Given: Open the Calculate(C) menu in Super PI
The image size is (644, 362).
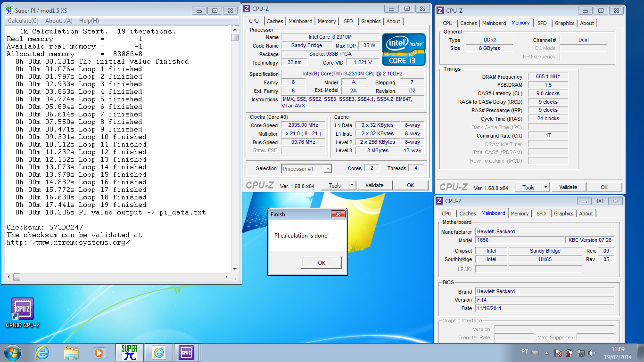Looking at the screenshot, I should (23, 21).
